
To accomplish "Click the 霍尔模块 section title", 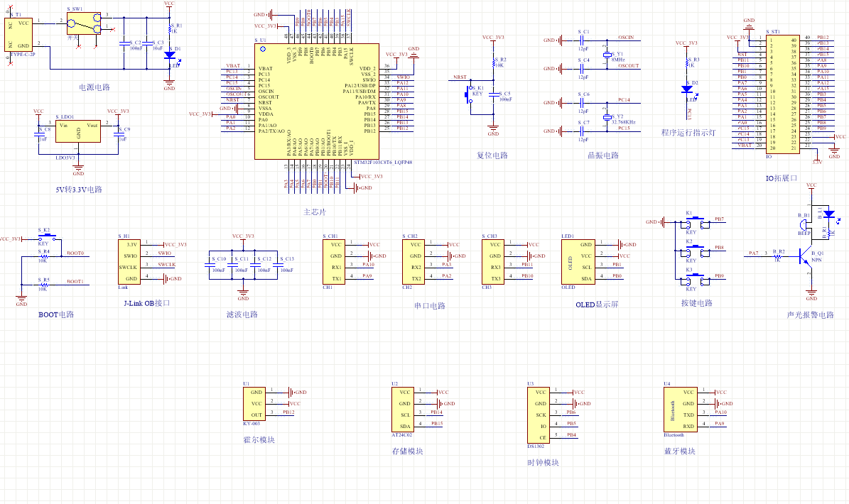I will click(x=259, y=439).
